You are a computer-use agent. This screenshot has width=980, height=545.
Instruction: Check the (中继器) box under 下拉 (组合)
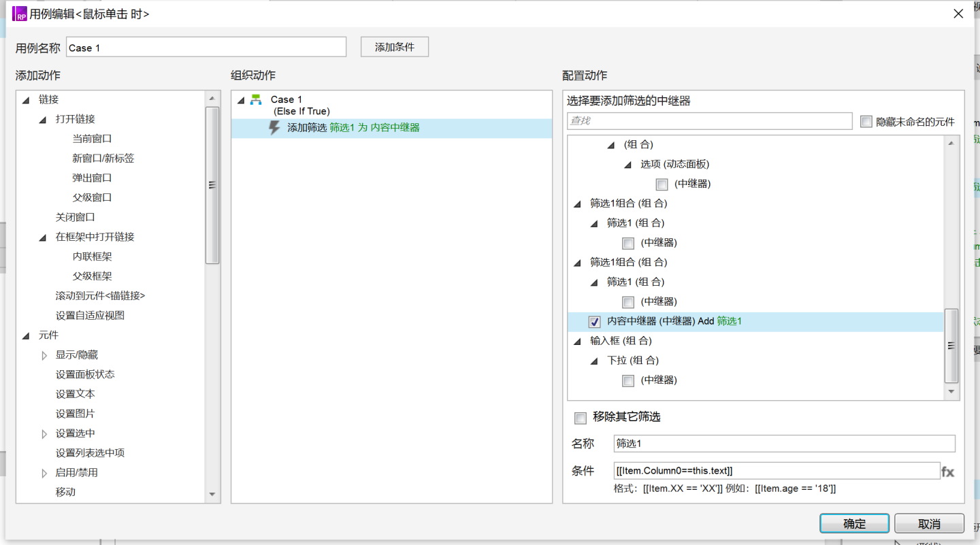point(628,381)
